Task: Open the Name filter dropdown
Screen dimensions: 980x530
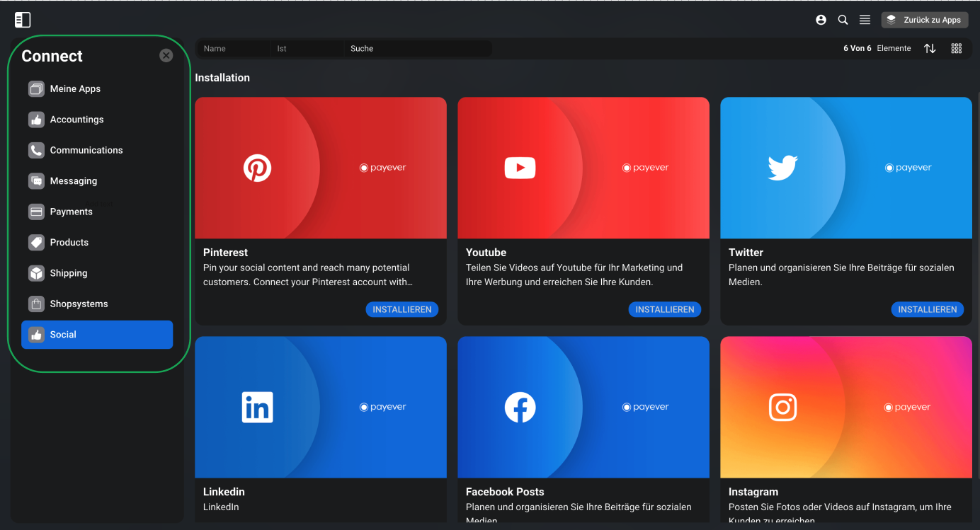Action: tap(233, 49)
